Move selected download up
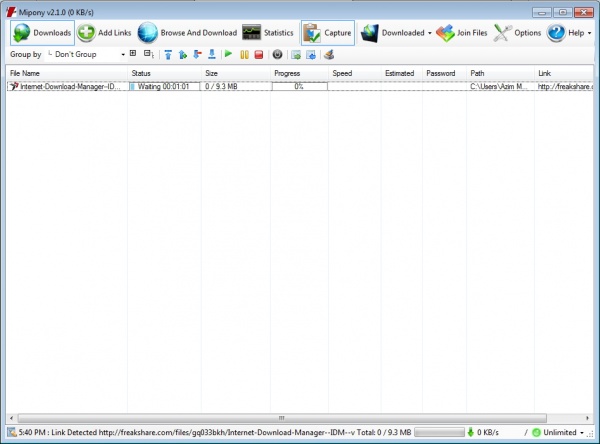600x444 pixels. point(183,55)
